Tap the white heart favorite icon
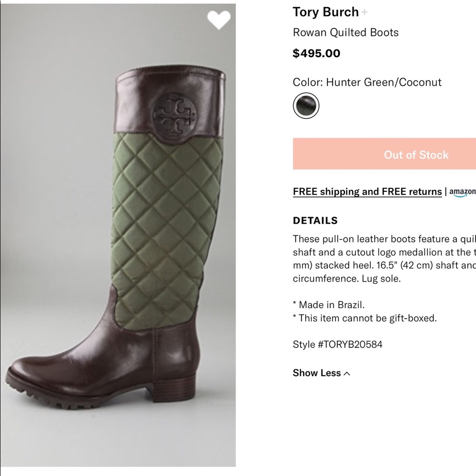The height and width of the screenshot is (476, 476). 218,20
